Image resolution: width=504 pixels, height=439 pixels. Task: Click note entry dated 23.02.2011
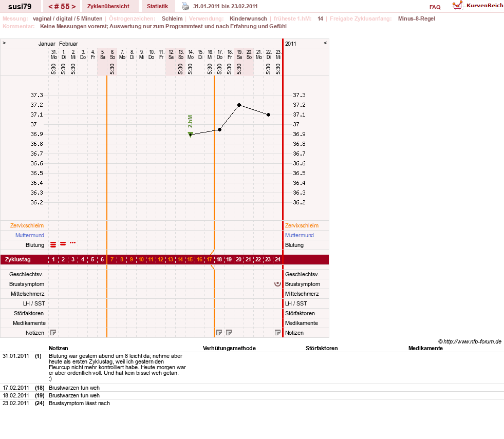click(x=252, y=403)
